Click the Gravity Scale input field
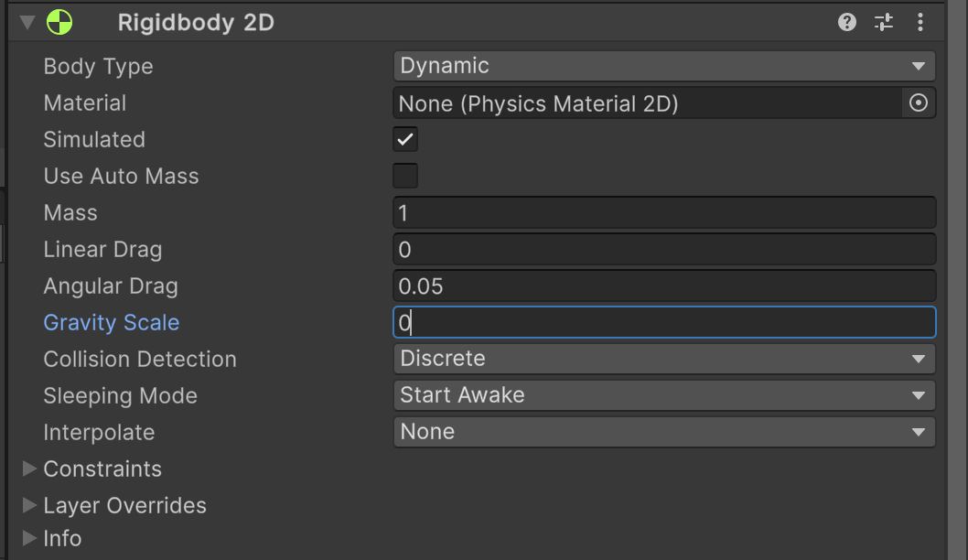This screenshot has width=968, height=560. point(664,322)
